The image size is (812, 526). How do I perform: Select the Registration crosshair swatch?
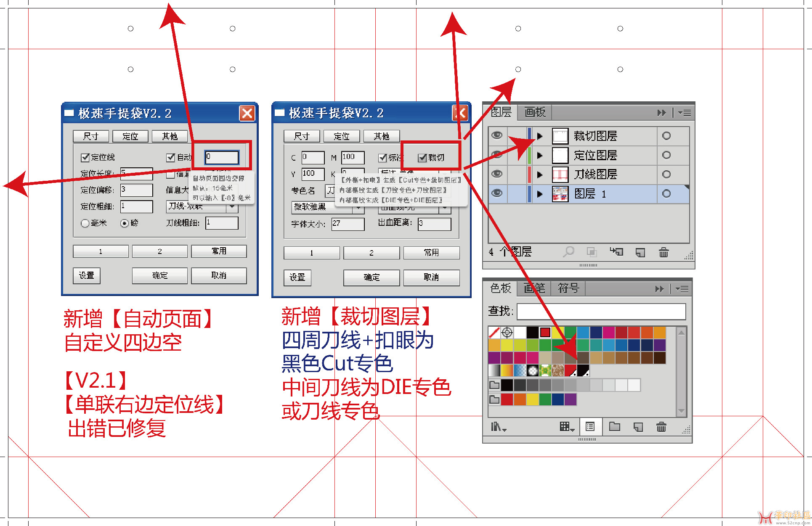point(507,333)
